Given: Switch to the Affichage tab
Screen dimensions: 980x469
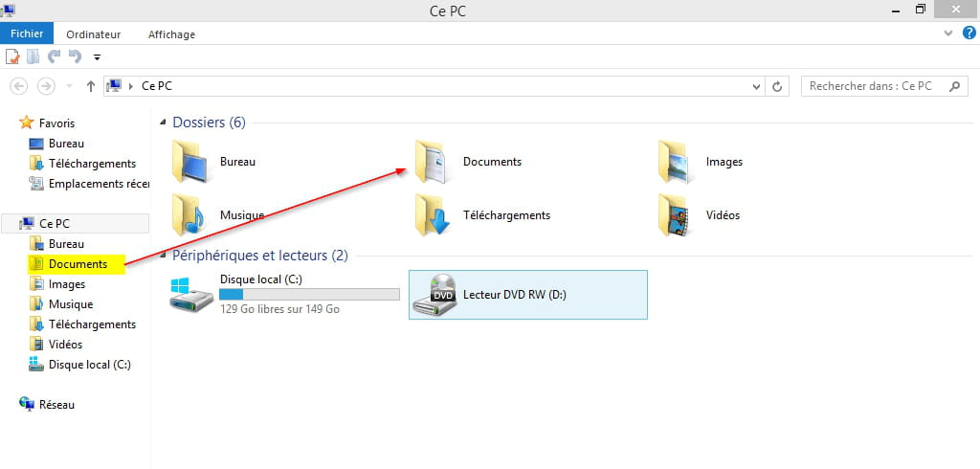Looking at the screenshot, I should click(171, 34).
